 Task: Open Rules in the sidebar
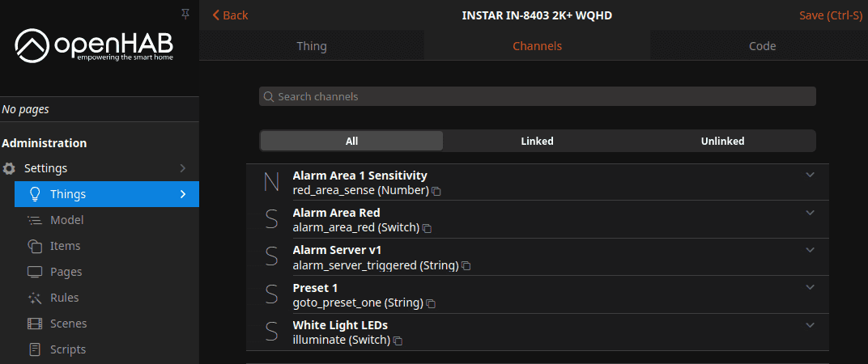coord(64,298)
